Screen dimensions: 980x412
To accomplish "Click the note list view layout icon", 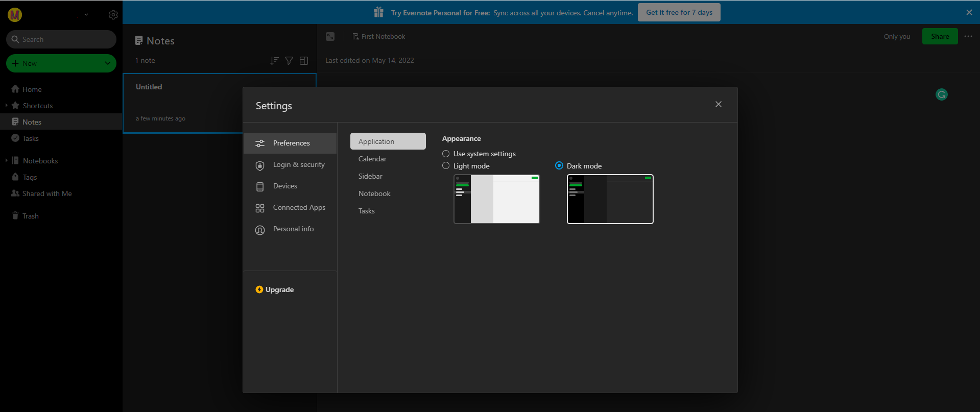I will click(x=304, y=61).
